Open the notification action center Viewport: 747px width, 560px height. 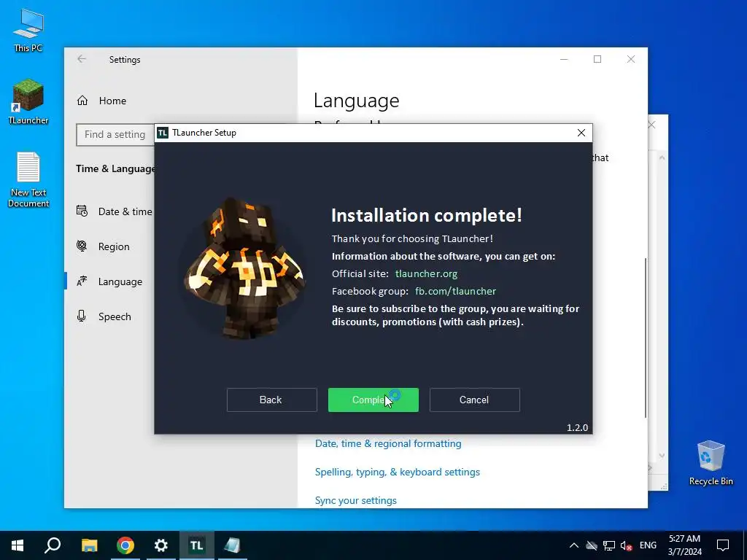723,545
